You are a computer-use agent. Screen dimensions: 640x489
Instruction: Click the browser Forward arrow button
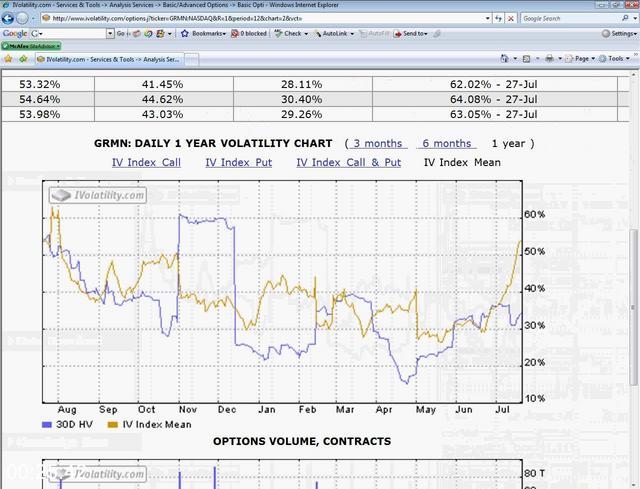22,18
